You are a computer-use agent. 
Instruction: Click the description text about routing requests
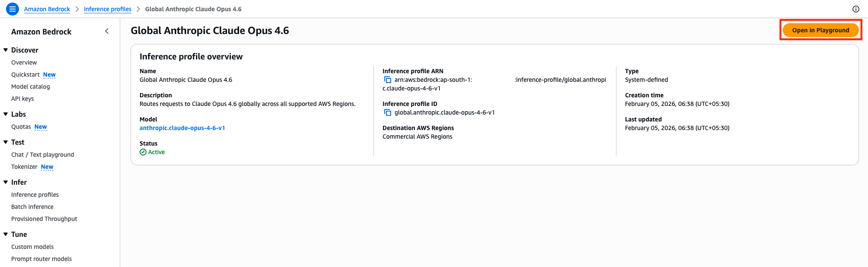pos(248,104)
